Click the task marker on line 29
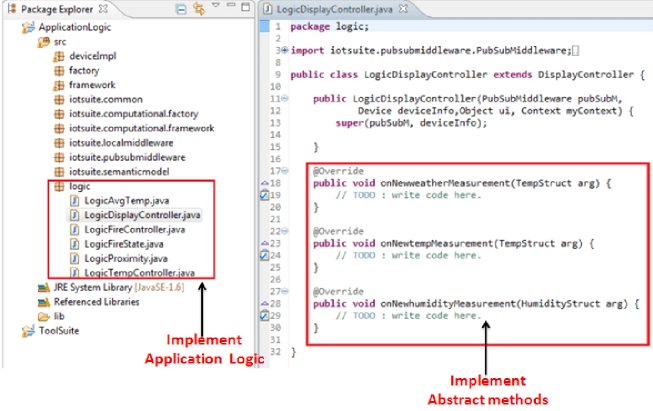 coord(263,315)
